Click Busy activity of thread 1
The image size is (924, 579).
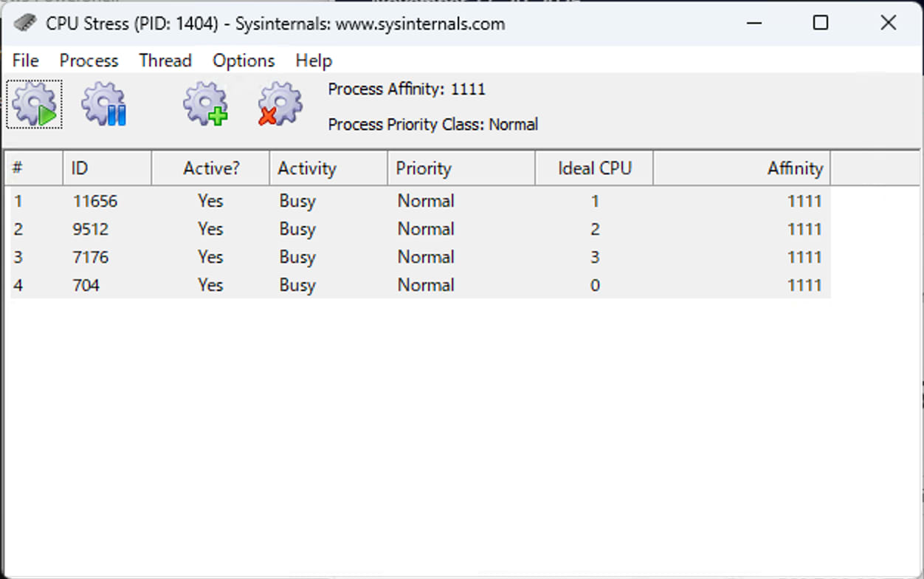297,202
